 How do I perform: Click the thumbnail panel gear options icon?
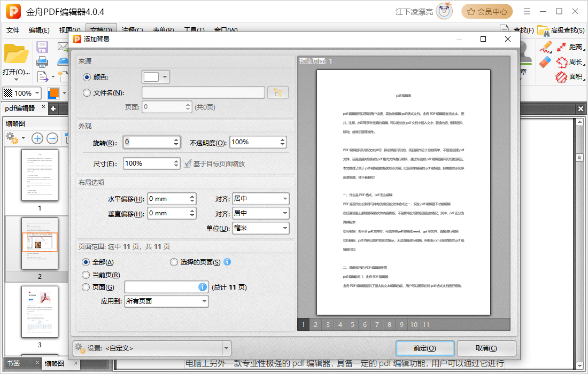pos(12,138)
